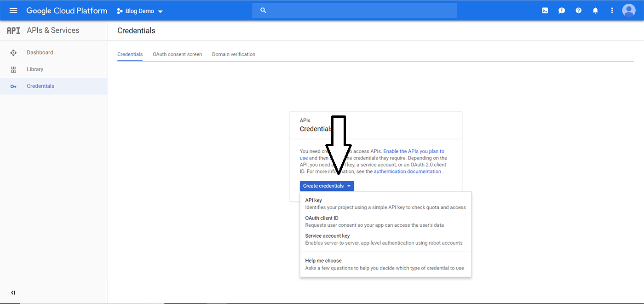Open the authentication documentation link
The image size is (644, 304).
click(x=408, y=172)
